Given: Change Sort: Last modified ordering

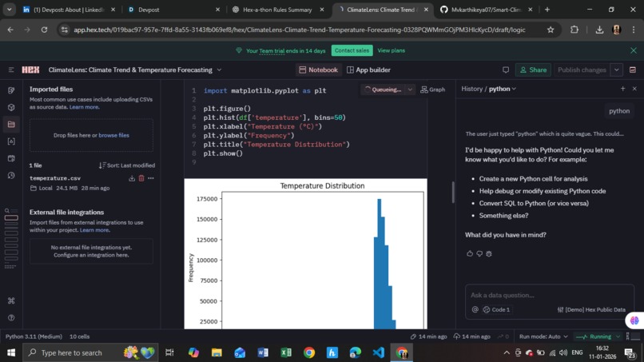Looking at the screenshot, I should [x=126, y=165].
